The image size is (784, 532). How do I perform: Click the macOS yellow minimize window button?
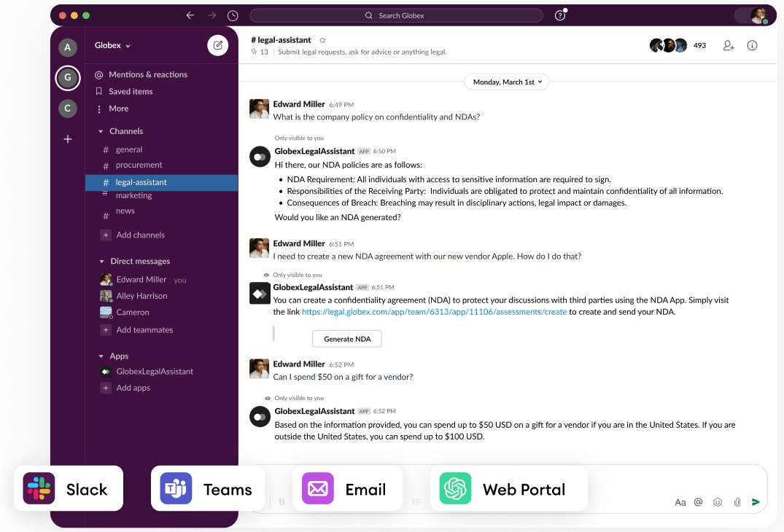point(74,15)
